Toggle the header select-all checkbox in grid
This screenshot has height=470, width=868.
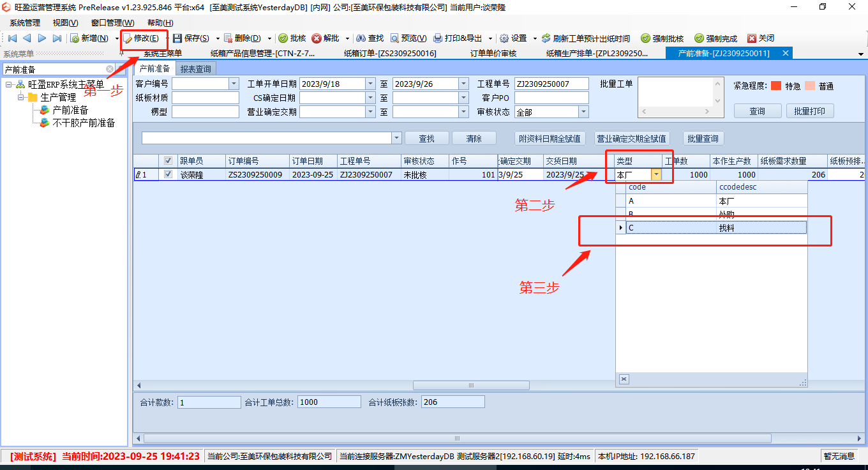tap(168, 161)
